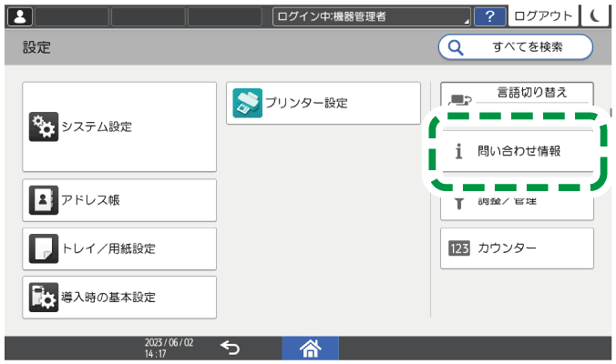Open 導入時の基本設定

[119, 298]
